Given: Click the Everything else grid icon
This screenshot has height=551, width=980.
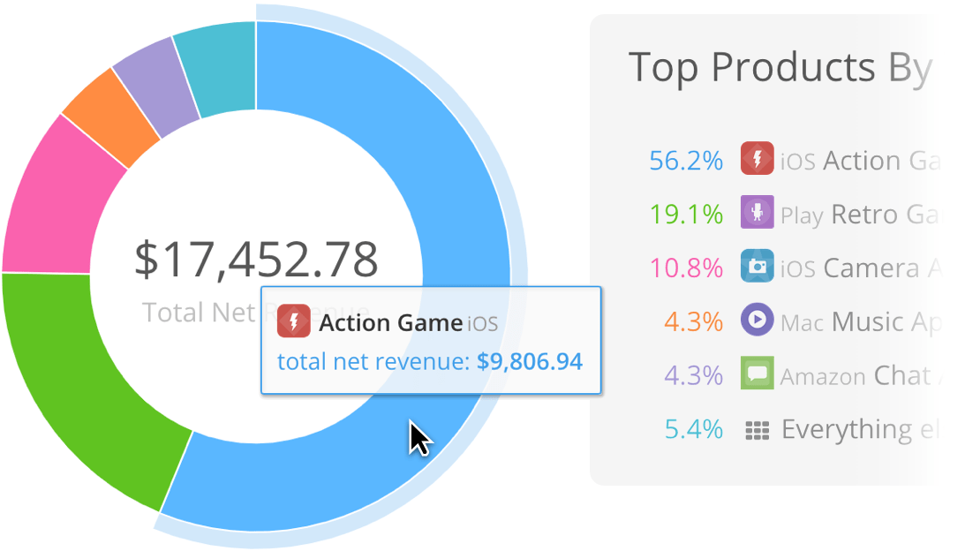Looking at the screenshot, I should [x=758, y=429].
